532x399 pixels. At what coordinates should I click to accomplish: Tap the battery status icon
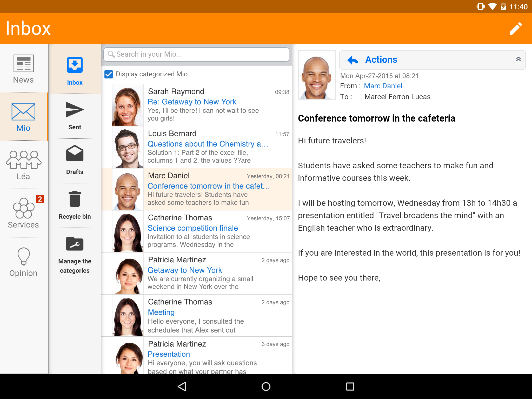tap(503, 6)
